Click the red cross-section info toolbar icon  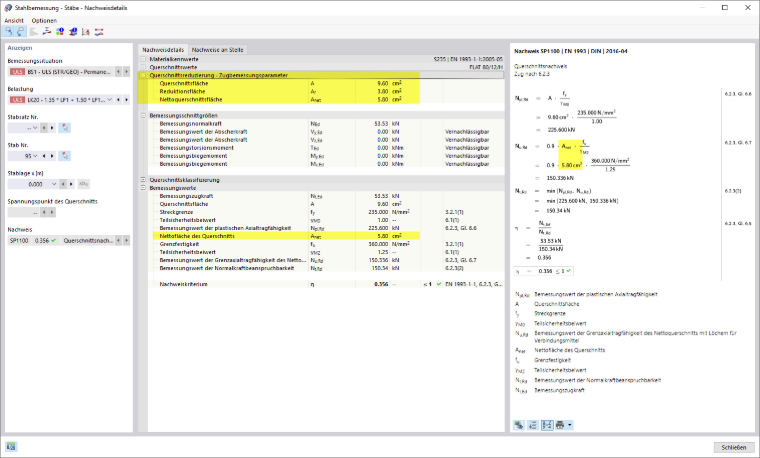click(x=73, y=32)
